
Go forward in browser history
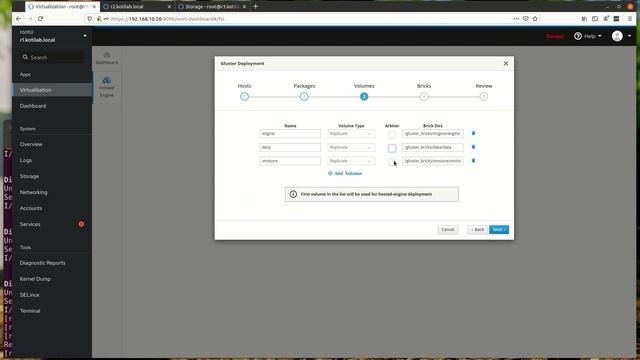pos(30,19)
